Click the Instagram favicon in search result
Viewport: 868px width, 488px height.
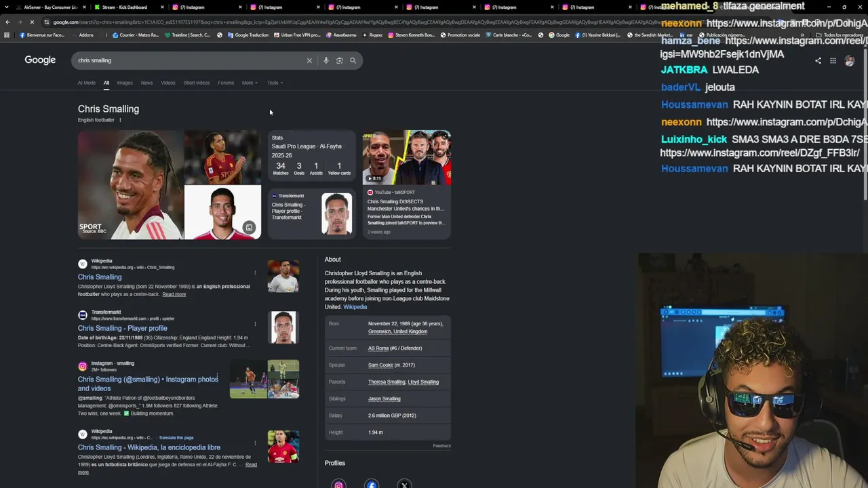tap(83, 366)
